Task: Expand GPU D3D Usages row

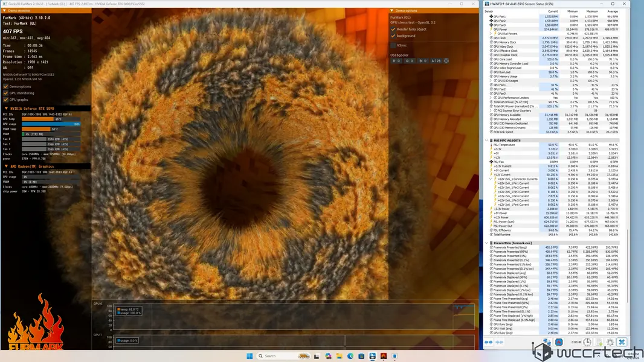Action: click(491, 81)
